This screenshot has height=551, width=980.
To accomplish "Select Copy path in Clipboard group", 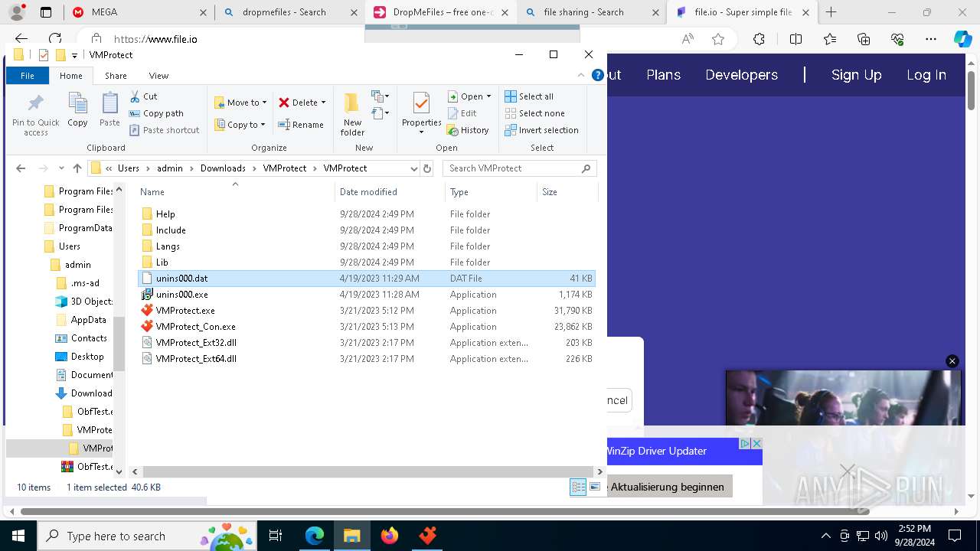I will click(156, 113).
